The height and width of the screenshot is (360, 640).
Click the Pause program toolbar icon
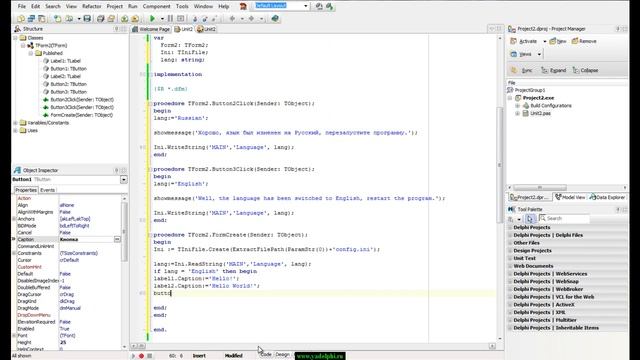tap(170, 18)
